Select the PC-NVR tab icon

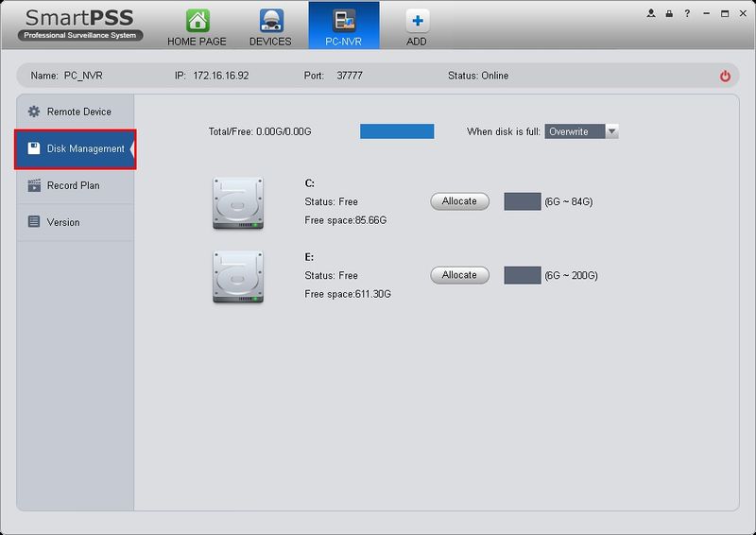click(x=344, y=21)
